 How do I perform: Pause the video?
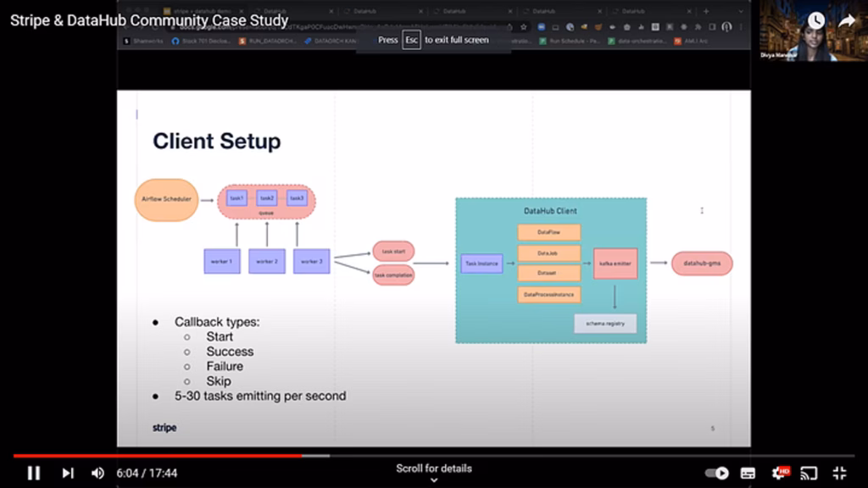point(34,473)
